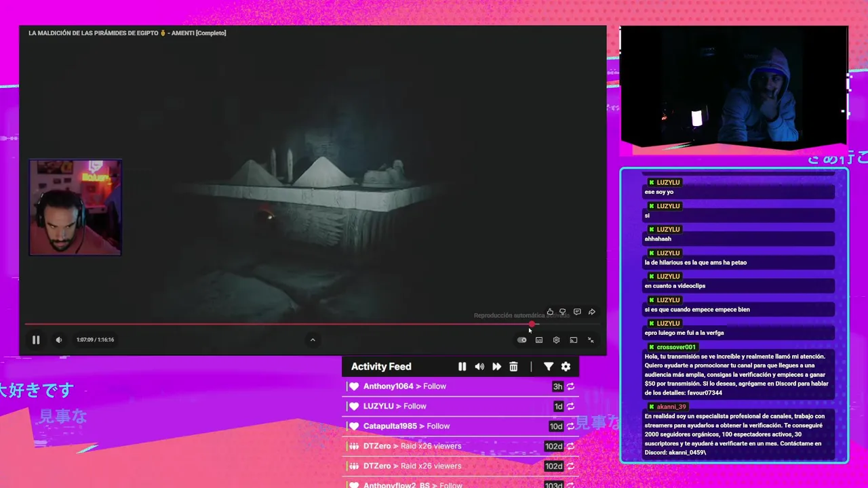Mute the video player volume

(x=59, y=340)
